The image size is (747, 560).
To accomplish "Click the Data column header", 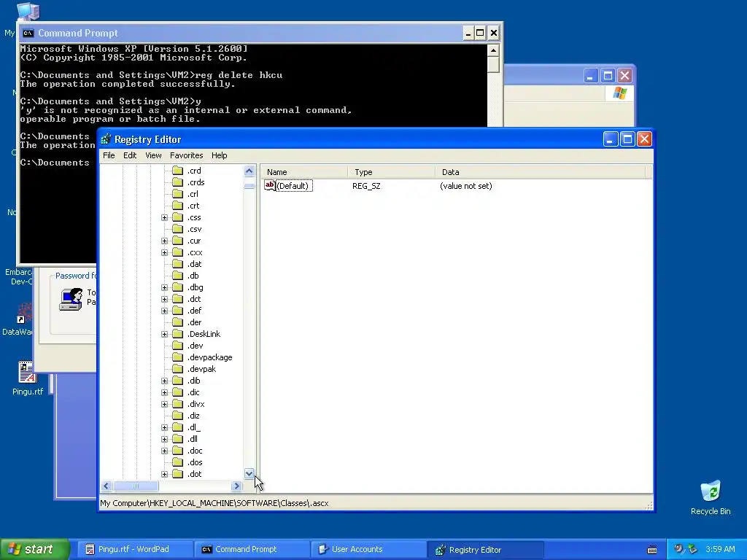I will pyautogui.click(x=541, y=172).
